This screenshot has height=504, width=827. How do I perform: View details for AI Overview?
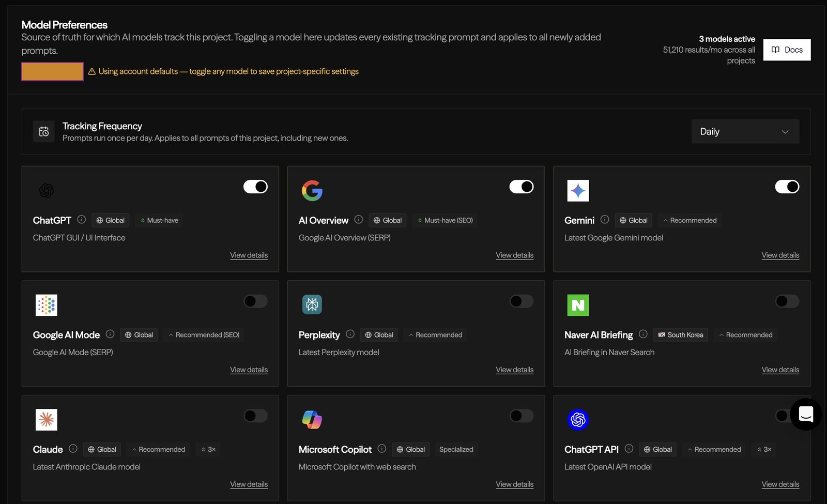tap(514, 255)
